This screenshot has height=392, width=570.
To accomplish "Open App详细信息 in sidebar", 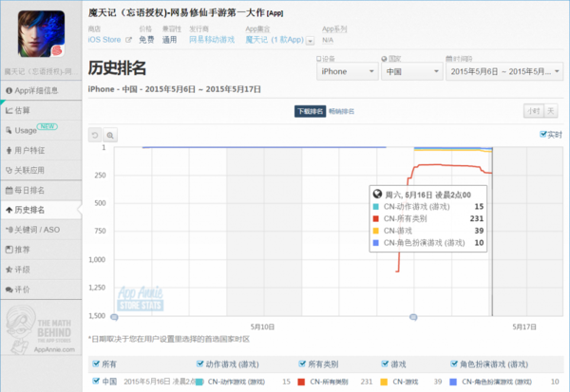I will (41, 90).
